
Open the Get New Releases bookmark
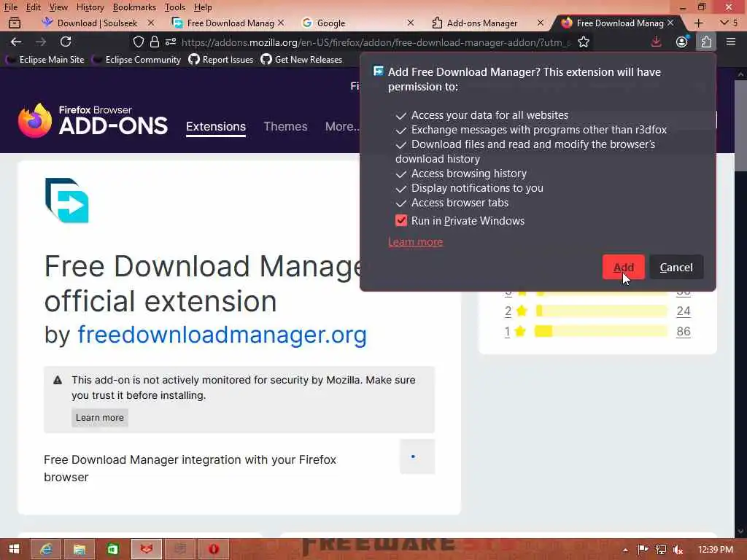coord(301,60)
